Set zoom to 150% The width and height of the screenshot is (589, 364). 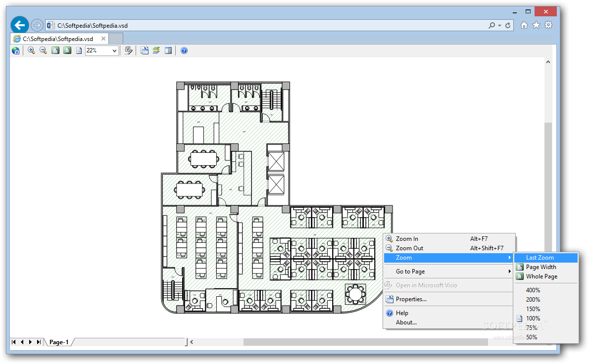click(546, 309)
